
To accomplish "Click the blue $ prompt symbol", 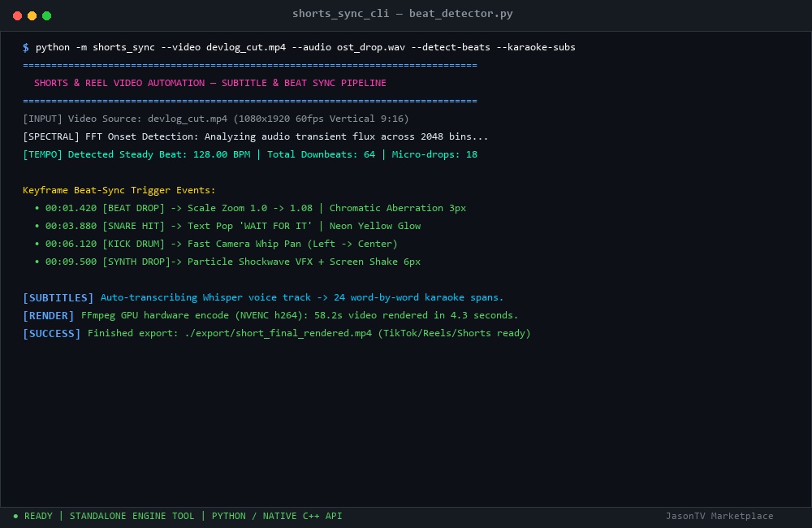I will click(x=26, y=47).
